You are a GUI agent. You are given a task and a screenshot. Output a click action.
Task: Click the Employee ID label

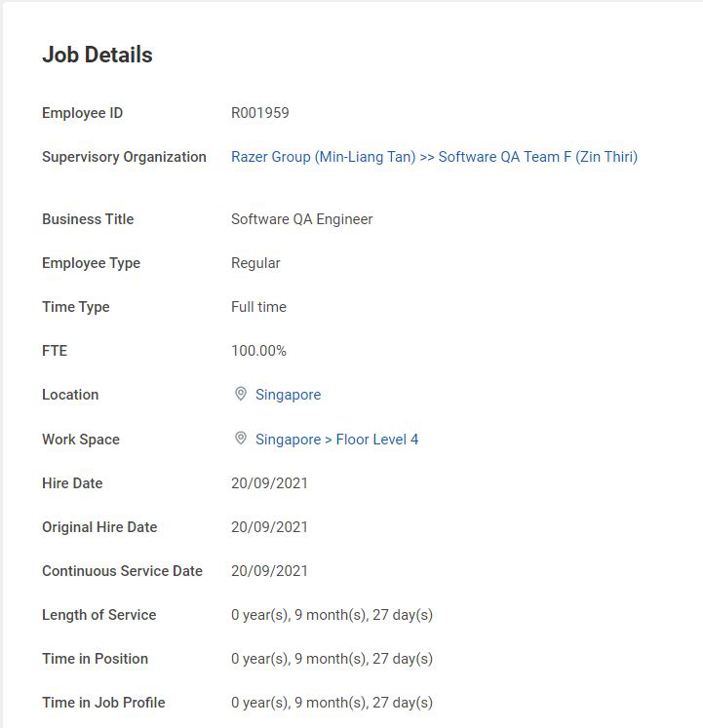(82, 113)
